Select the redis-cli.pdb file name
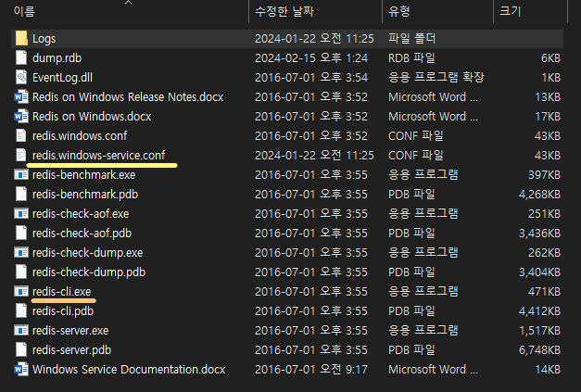The height and width of the screenshot is (392, 581). (63, 310)
